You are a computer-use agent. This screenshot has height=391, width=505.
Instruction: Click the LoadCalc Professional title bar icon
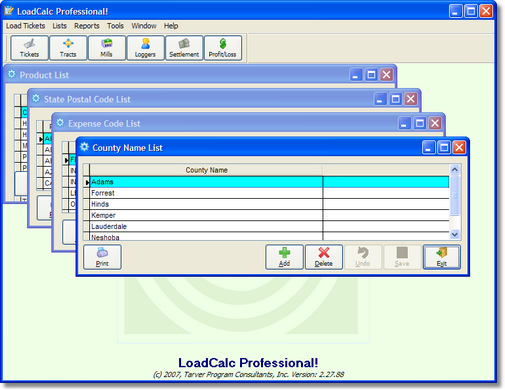[x=9, y=11]
